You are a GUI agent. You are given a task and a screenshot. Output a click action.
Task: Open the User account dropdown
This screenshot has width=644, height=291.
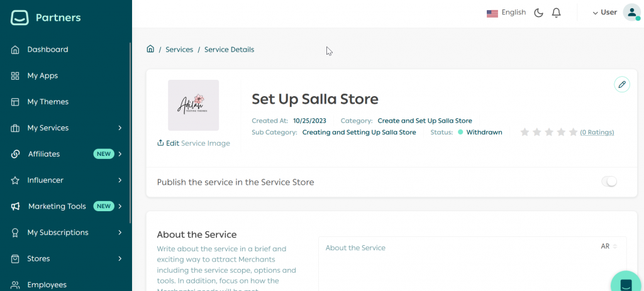[x=605, y=13]
